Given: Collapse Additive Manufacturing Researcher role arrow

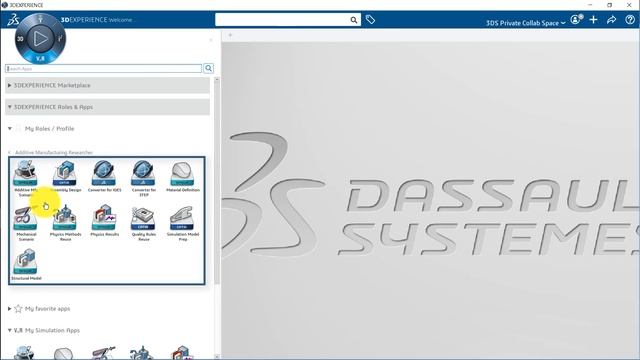Looking at the screenshot, I should point(10,153).
